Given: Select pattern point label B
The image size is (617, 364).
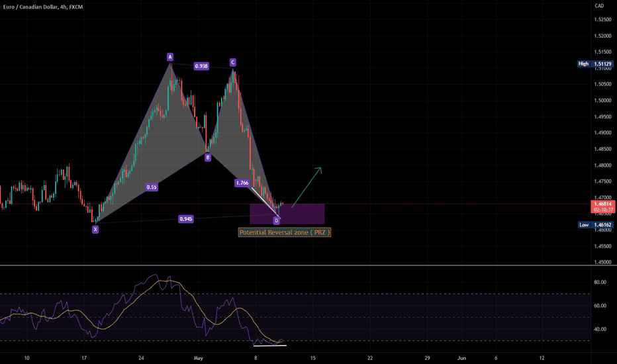Looking at the screenshot, I should [x=208, y=158].
